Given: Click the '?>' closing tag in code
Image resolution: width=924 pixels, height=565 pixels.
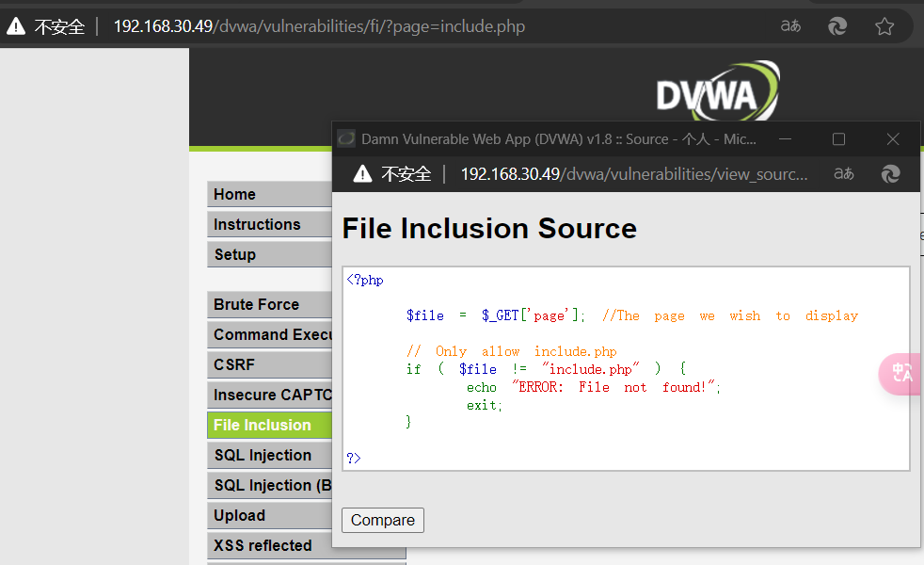Looking at the screenshot, I should pos(354,458).
